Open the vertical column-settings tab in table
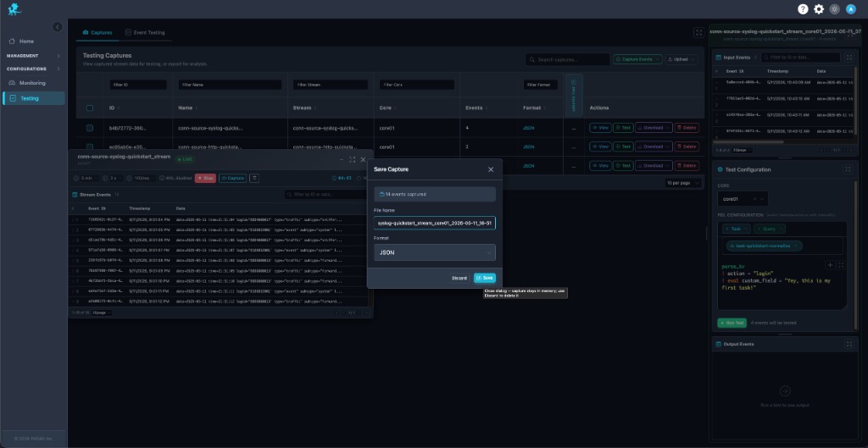The width and height of the screenshot is (868, 448). pyautogui.click(x=574, y=95)
